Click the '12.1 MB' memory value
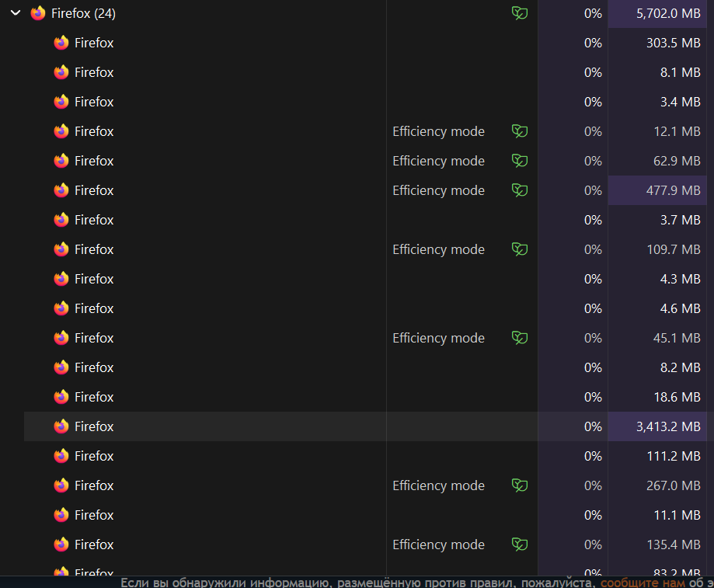Screen dimensions: 714x588 click(x=677, y=131)
